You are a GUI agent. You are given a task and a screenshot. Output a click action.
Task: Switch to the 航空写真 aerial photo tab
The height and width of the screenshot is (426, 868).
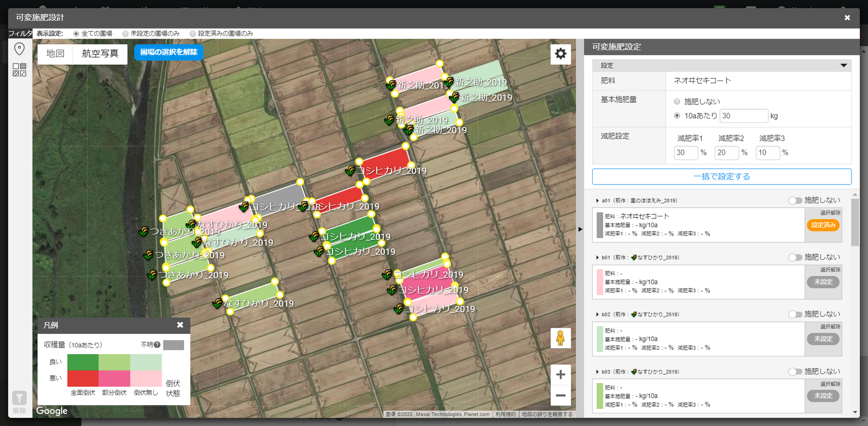[100, 53]
